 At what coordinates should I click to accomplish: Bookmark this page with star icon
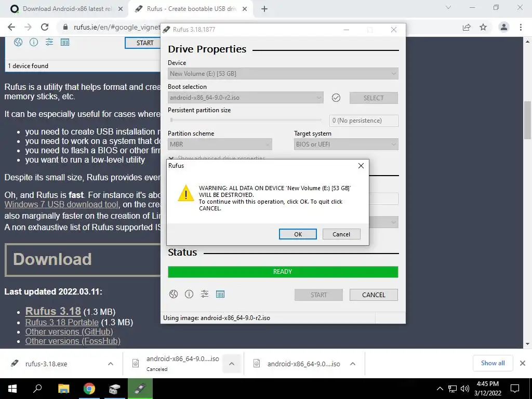(483, 27)
